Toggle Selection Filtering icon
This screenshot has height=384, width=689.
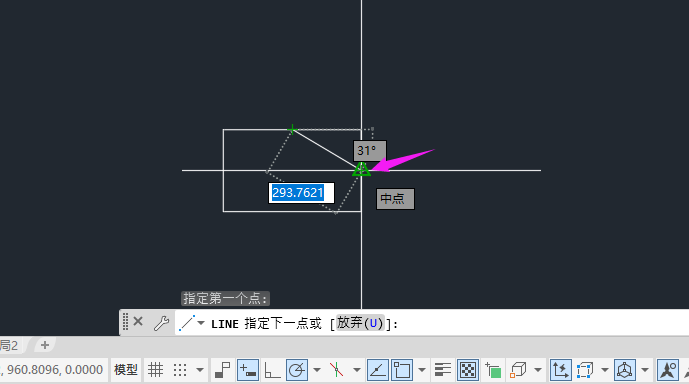[x=585, y=370]
